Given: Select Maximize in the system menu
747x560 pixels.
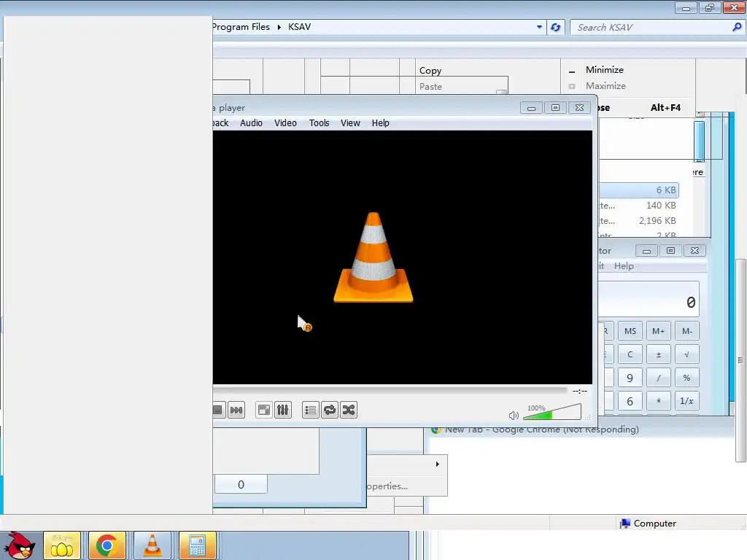Looking at the screenshot, I should (605, 86).
